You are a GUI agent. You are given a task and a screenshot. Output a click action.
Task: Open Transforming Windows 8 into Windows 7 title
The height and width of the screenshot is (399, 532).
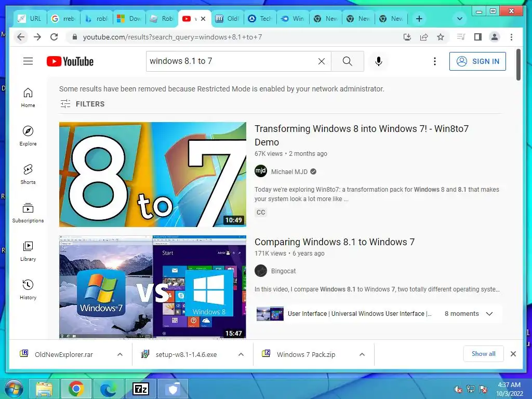coord(362,136)
